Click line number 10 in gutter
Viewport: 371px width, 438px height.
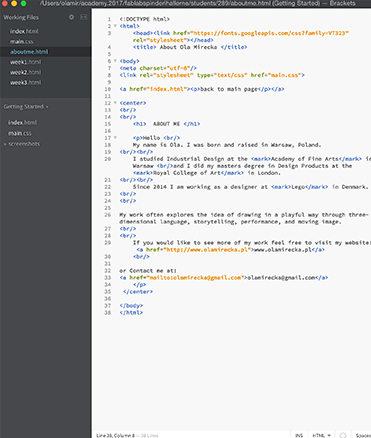(x=108, y=89)
